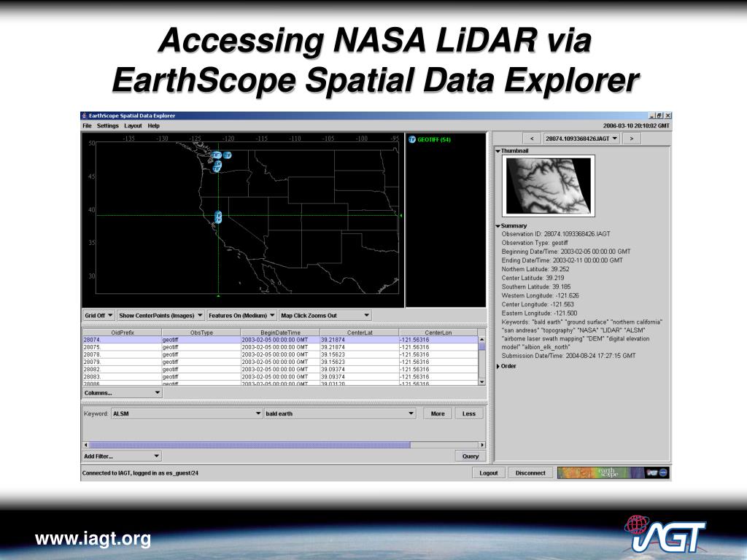The width and height of the screenshot is (747, 560).
Task: Sort by OidPrefix column header
Action: (x=123, y=332)
